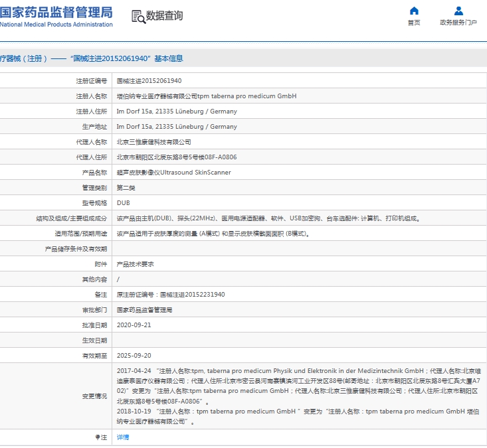The image size is (487, 448).
Task: Click the 2017-04-24 change record entry
Action: click(x=298, y=386)
